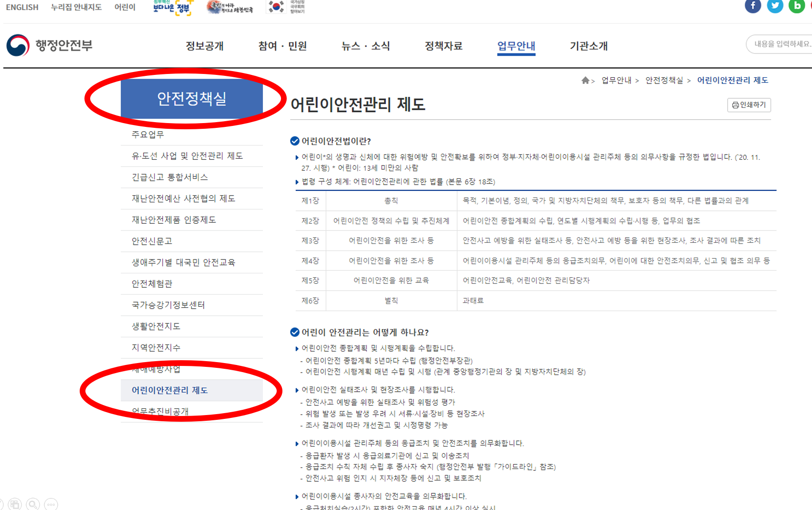The image size is (812, 510).
Task: Select 재난안전예산 사전협의 제도
Action: click(192, 198)
